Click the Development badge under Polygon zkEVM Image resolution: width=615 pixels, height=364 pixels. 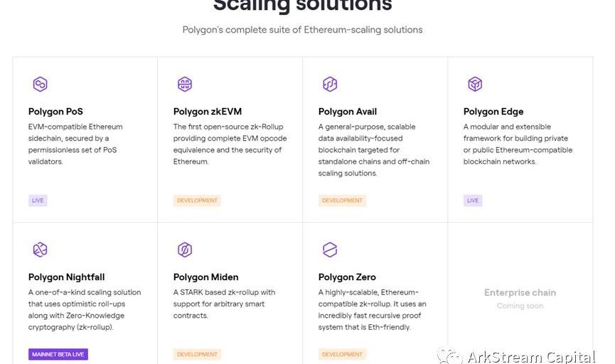197,200
